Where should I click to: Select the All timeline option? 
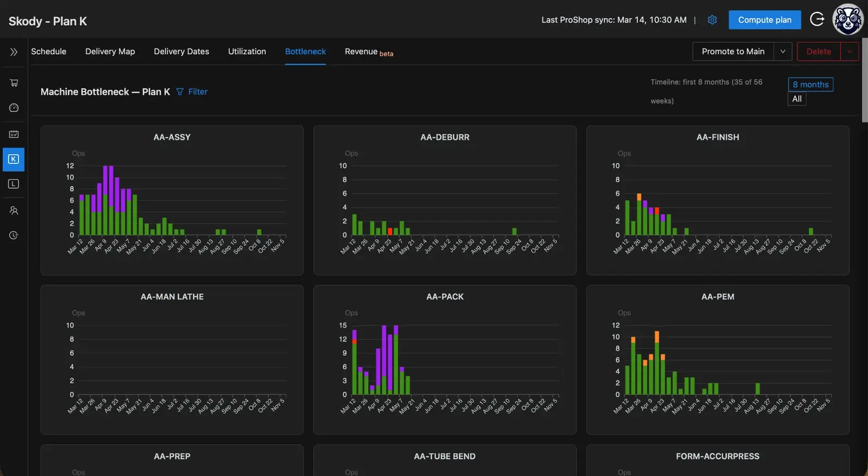click(797, 99)
